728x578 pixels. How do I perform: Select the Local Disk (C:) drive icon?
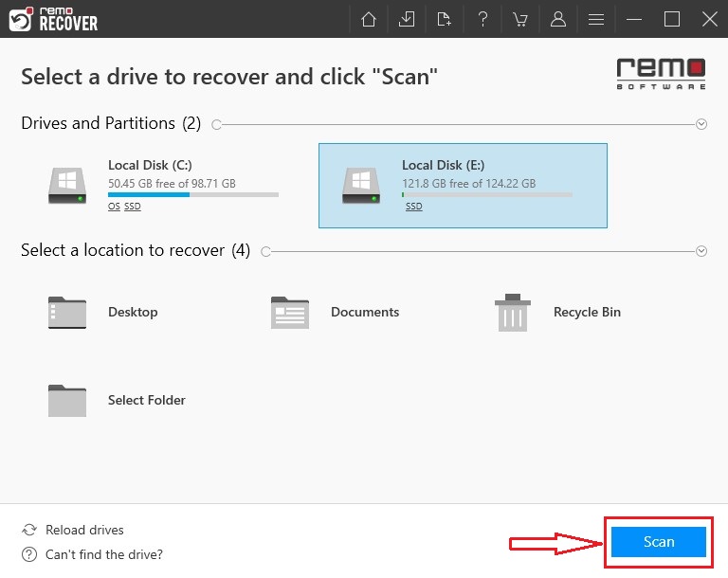pyautogui.click(x=67, y=186)
